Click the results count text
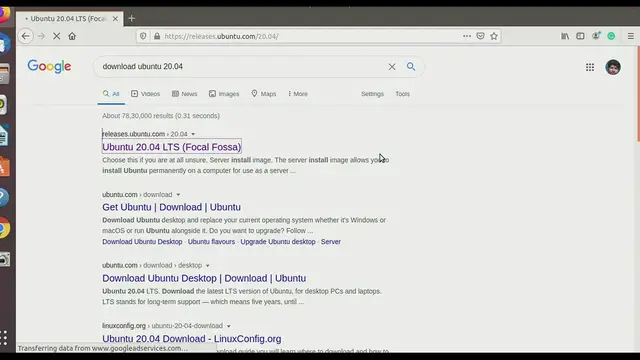Screen dimensions: 640x360 pyautogui.click(x=161, y=116)
